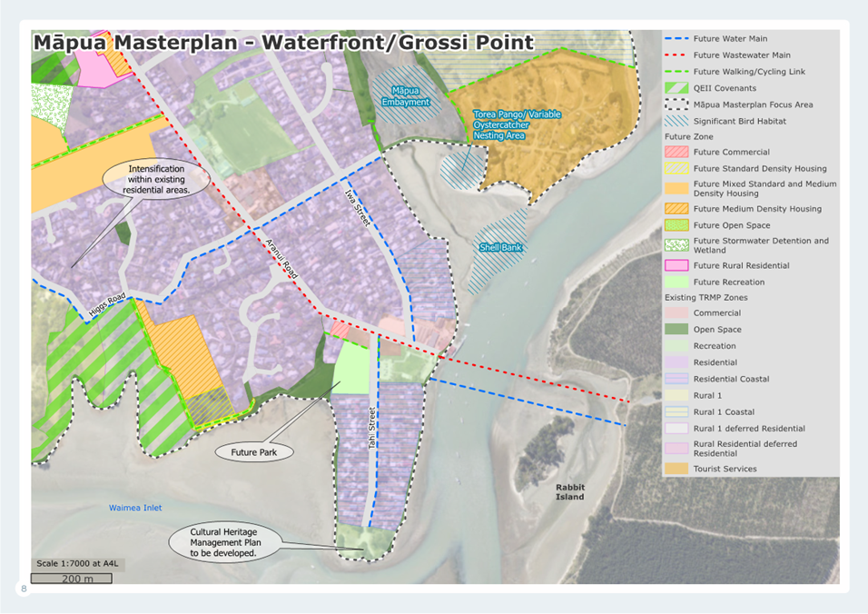Select the Māpua Masterplan Focus Area legend symbol
The height and width of the screenshot is (614, 868).
coord(676,104)
